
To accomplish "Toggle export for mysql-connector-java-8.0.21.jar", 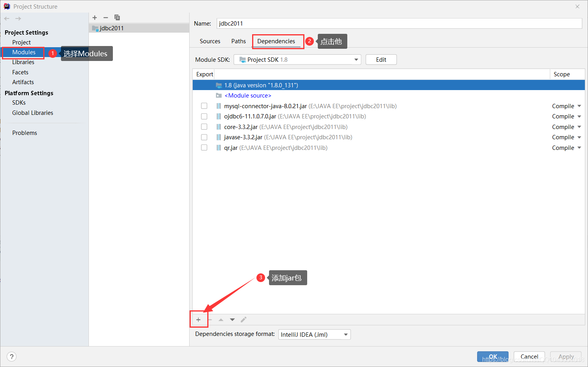I will 204,106.
